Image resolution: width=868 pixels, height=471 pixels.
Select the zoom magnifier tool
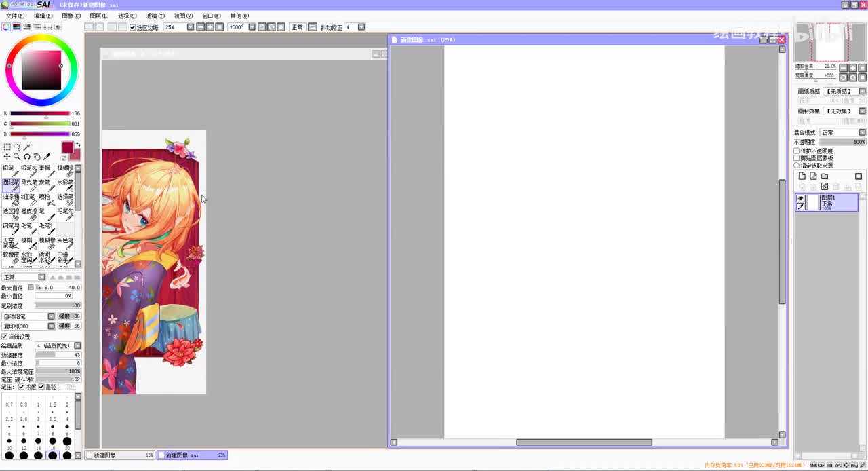17,157
